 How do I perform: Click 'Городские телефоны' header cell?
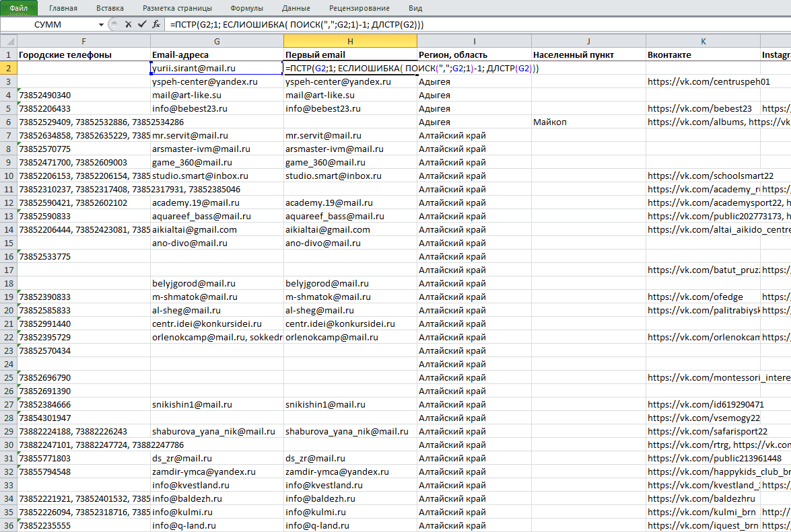(x=83, y=54)
